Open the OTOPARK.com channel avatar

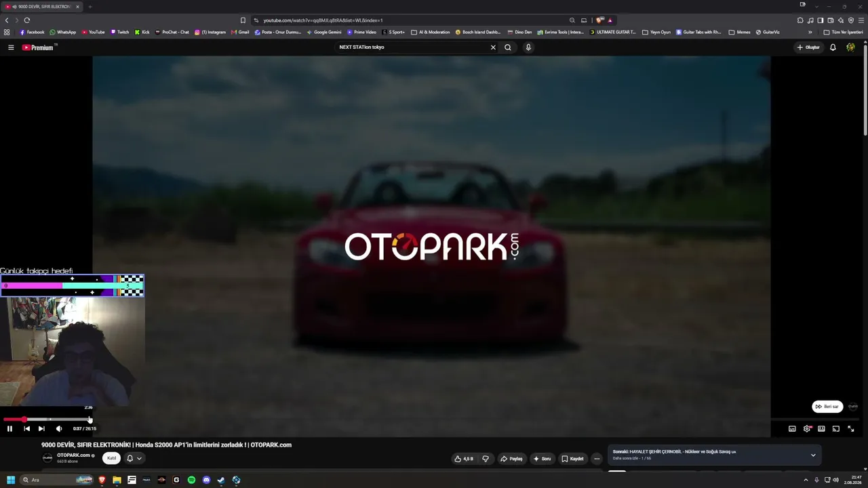(x=47, y=458)
